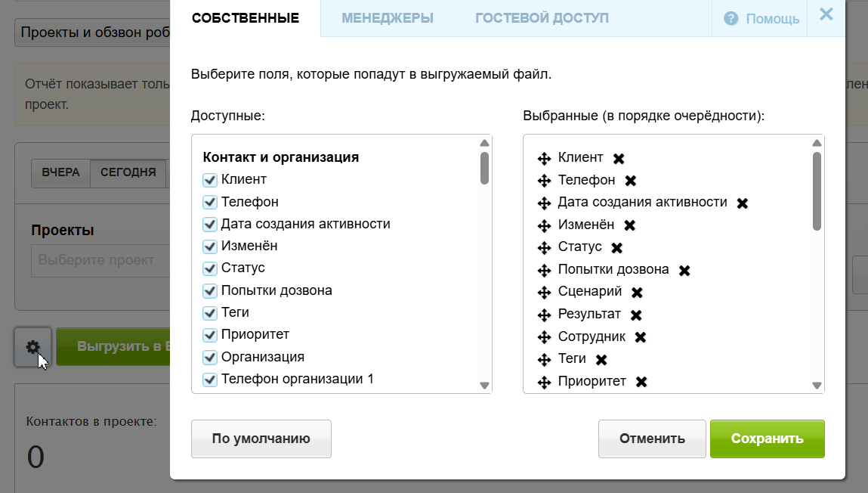The width and height of the screenshot is (868, 493).
Task: Reset fields with 'По умолчанию' button
Action: 261,439
